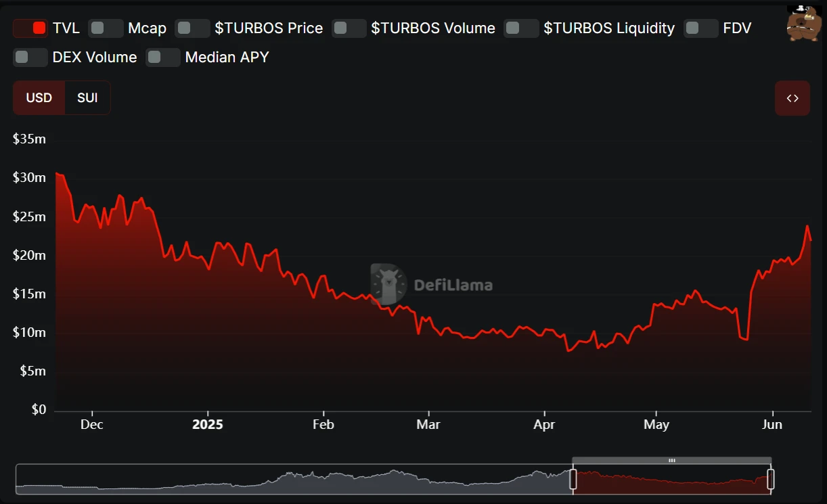Enable the $TURBOS Volume series
Viewport: 827px width, 504px height.
[349, 28]
